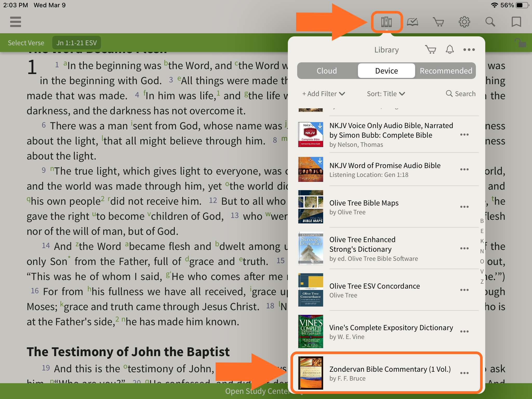This screenshot has width=532, height=399.
Task: Jump to letter N in index
Action: click(x=482, y=251)
